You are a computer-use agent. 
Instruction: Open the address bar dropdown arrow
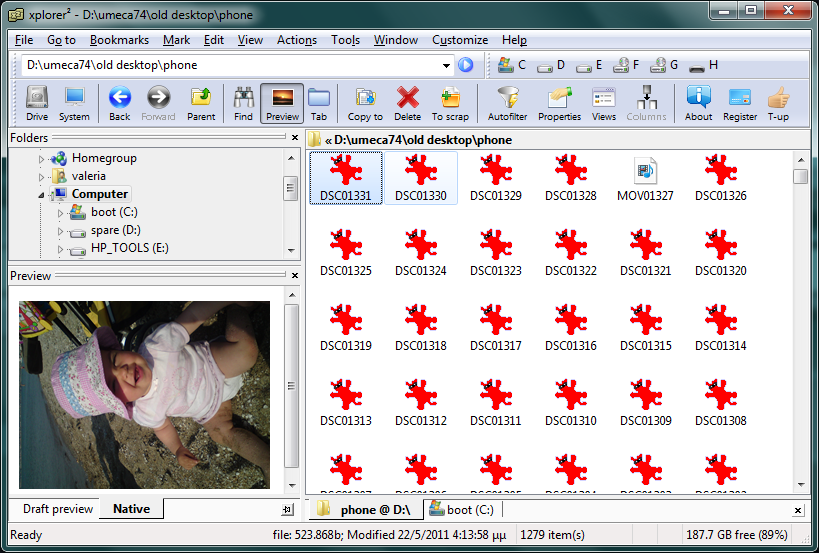(446, 65)
